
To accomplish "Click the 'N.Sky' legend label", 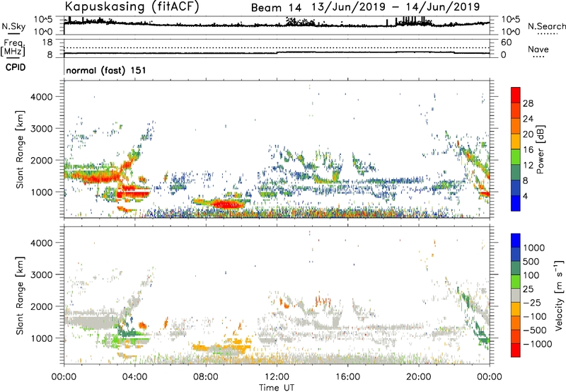I will click(13, 26).
